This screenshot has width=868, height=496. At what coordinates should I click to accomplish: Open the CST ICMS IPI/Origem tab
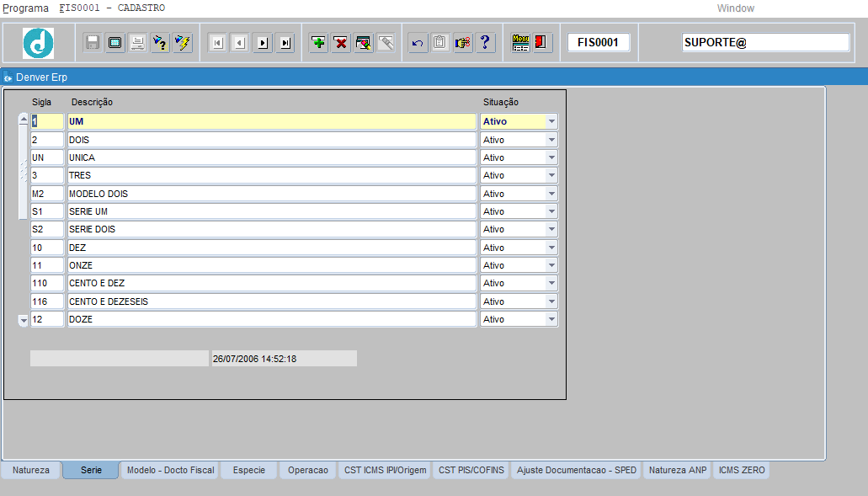click(x=386, y=470)
